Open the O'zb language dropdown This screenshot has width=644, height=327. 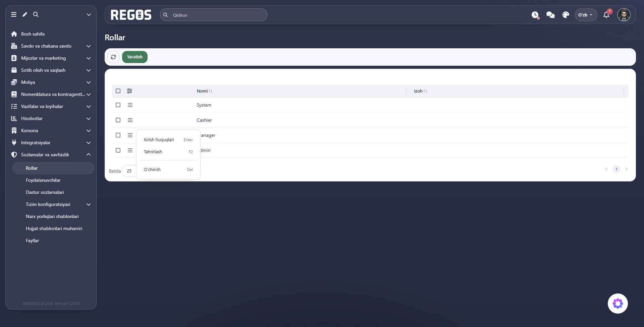coord(586,15)
